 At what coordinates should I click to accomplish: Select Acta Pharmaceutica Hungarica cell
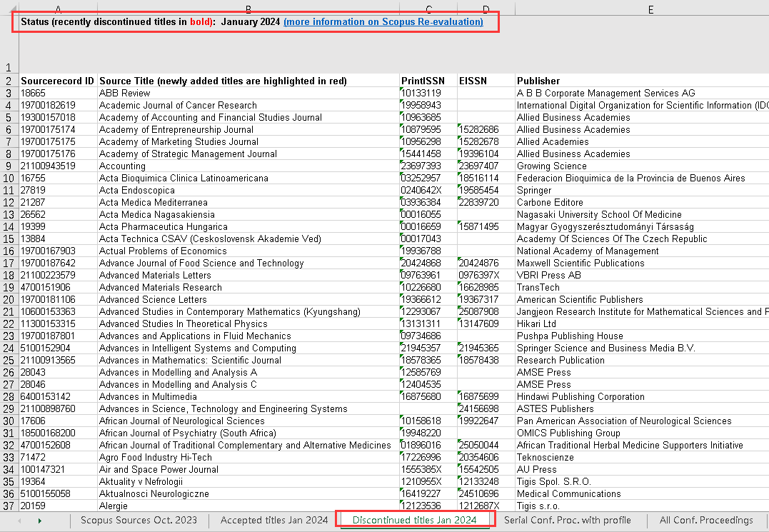pyautogui.click(x=248, y=226)
